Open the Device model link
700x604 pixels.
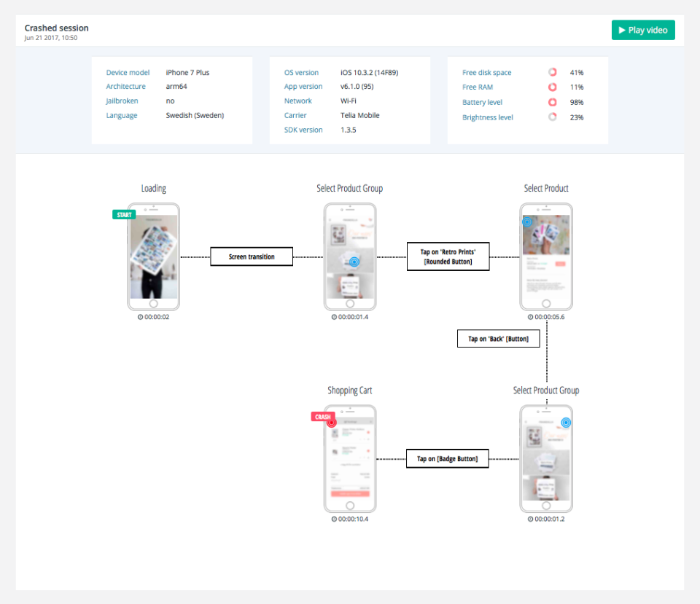pyautogui.click(x=128, y=72)
